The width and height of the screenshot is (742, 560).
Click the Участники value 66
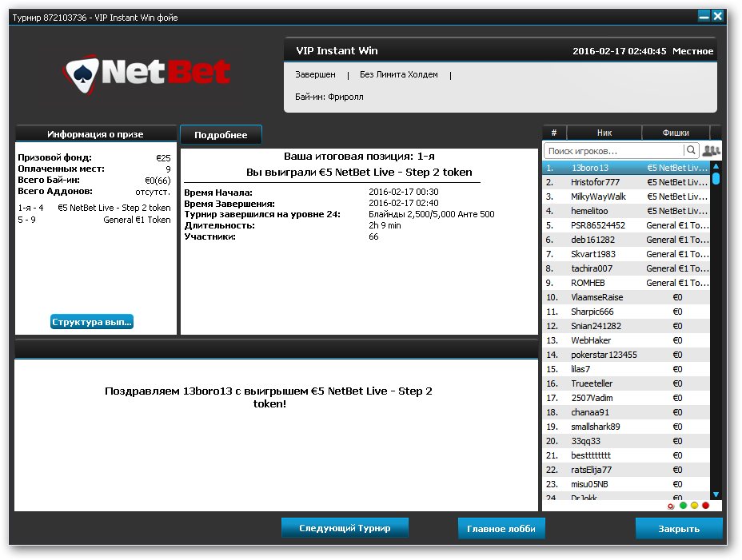[x=373, y=236]
